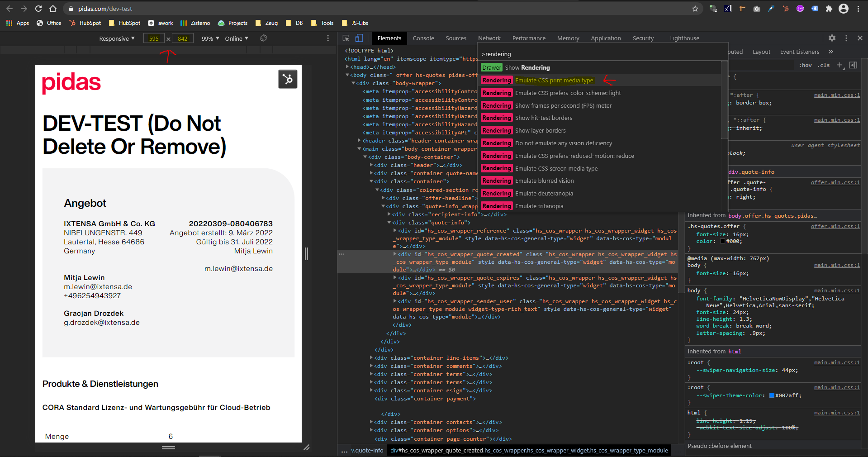
Task: Toggle the computed styles sidebar icon
Action: pyautogui.click(x=853, y=65)
